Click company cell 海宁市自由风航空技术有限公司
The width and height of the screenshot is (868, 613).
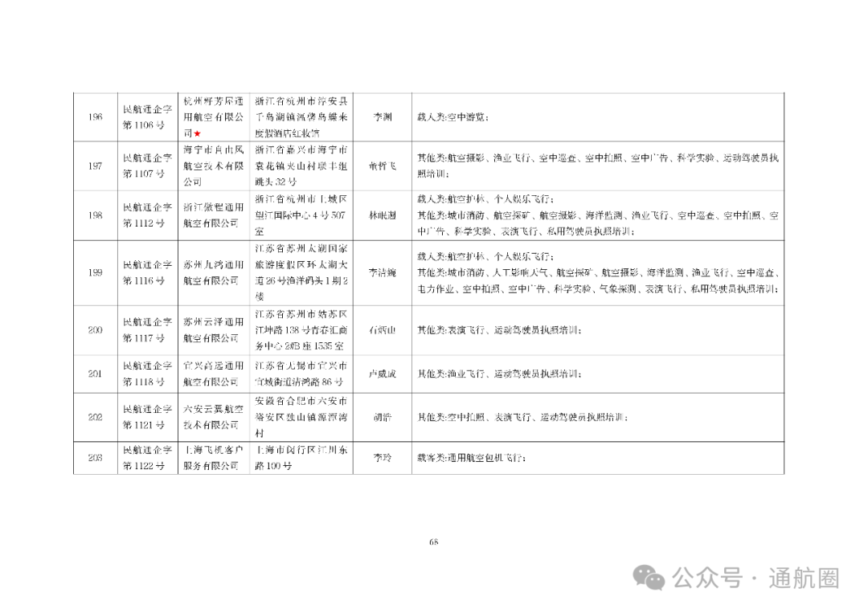coord(214,166)
